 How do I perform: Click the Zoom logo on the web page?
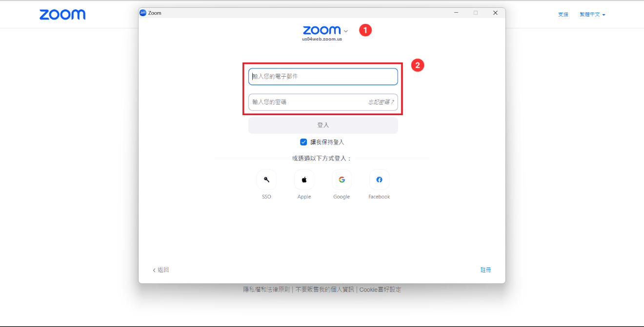pos(62,15)
